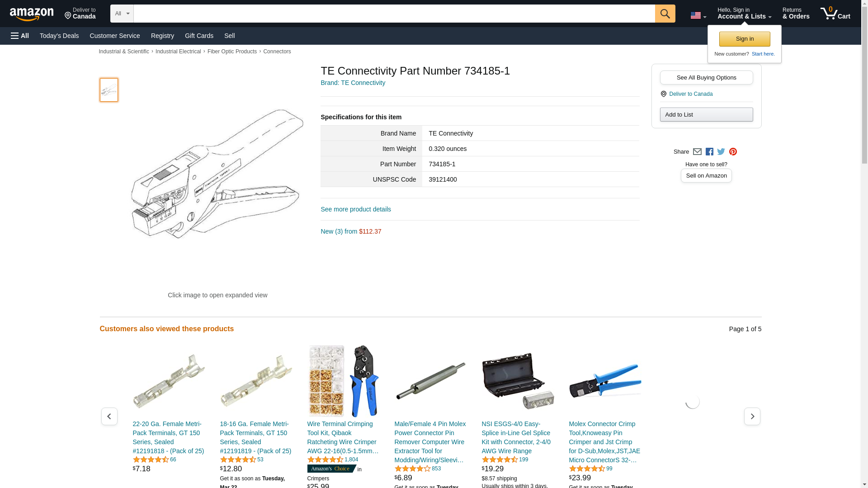Expand the Add to List dropdown

point(706,114)
